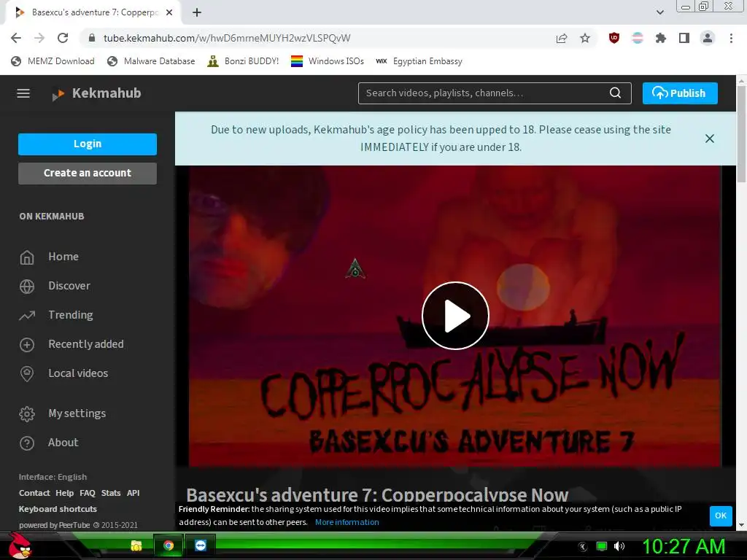Close the Basexcu's adventure 7 tab

[169, 12]
